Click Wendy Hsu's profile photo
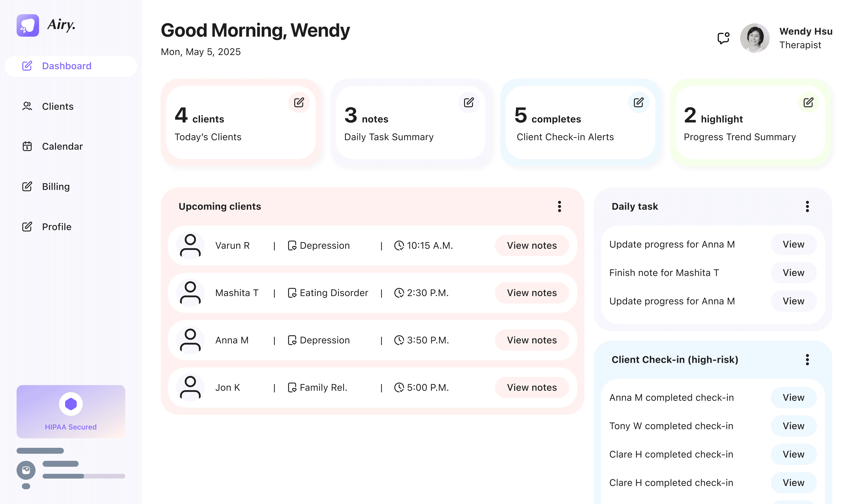 tap(755, 38)
